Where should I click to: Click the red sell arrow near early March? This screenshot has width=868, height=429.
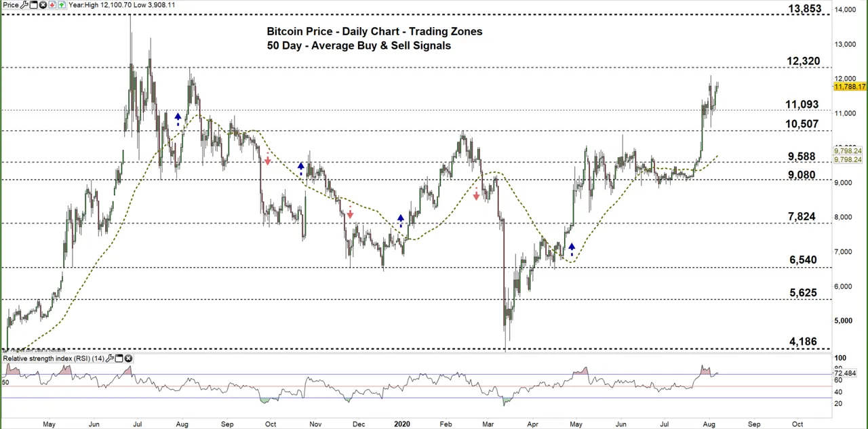[477, 195]
